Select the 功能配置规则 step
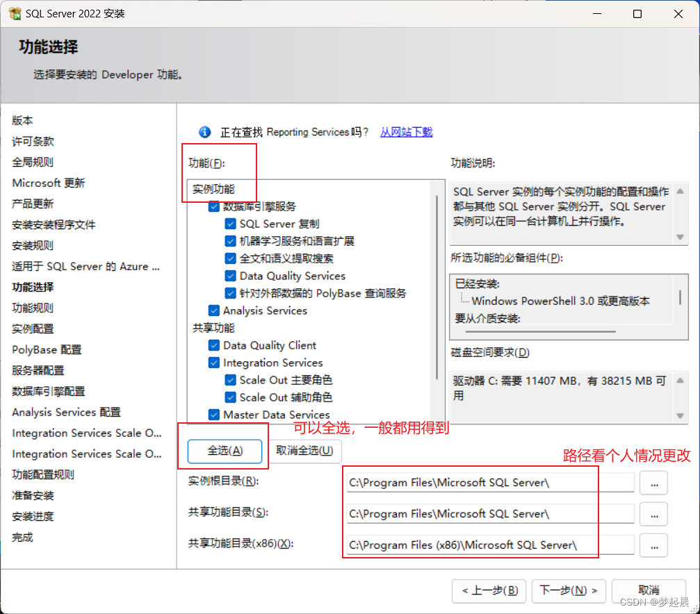The height and width of the screenshot is (614, 700). click(x=43, y=475)
